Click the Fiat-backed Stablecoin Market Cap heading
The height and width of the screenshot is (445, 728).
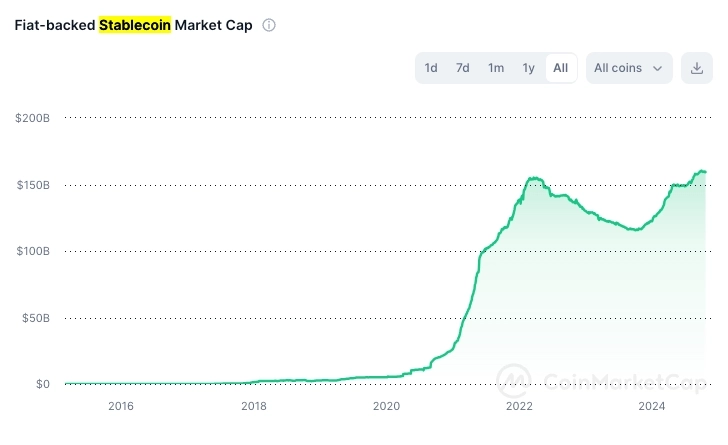(133, 25)
